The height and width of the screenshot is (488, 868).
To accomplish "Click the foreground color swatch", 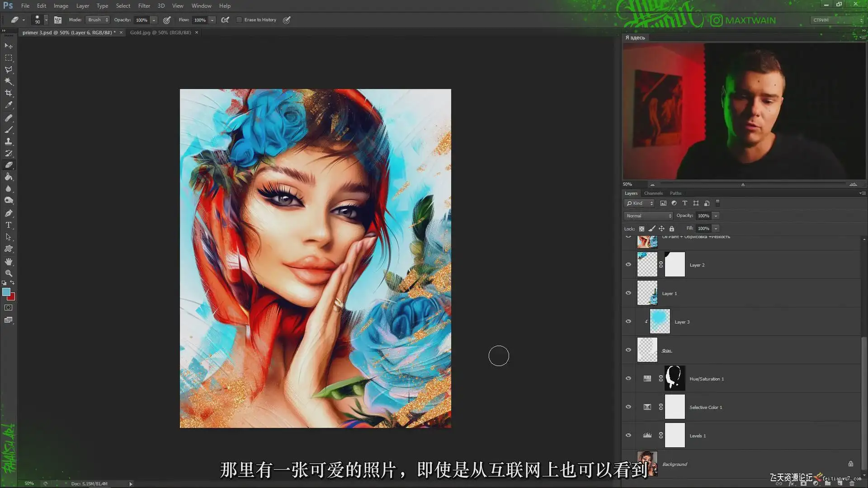I will pos(6,292).
